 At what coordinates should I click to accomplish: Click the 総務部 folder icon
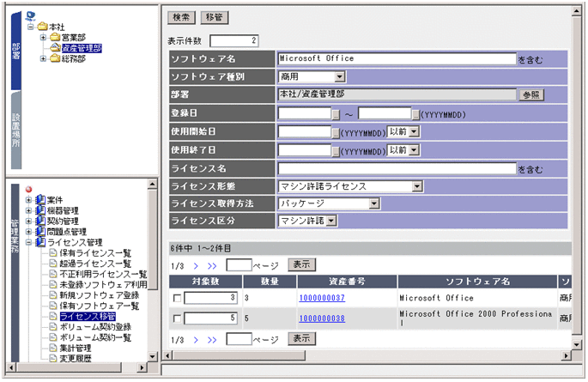pos(55,58)
